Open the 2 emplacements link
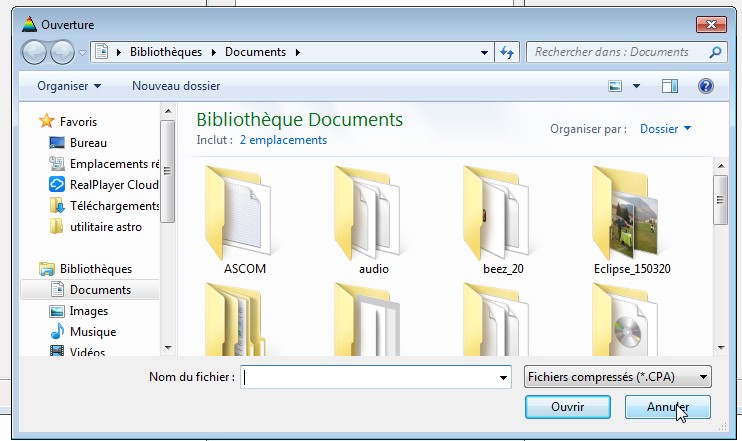Screen dimensions: 742x441 tap(283, 140)
